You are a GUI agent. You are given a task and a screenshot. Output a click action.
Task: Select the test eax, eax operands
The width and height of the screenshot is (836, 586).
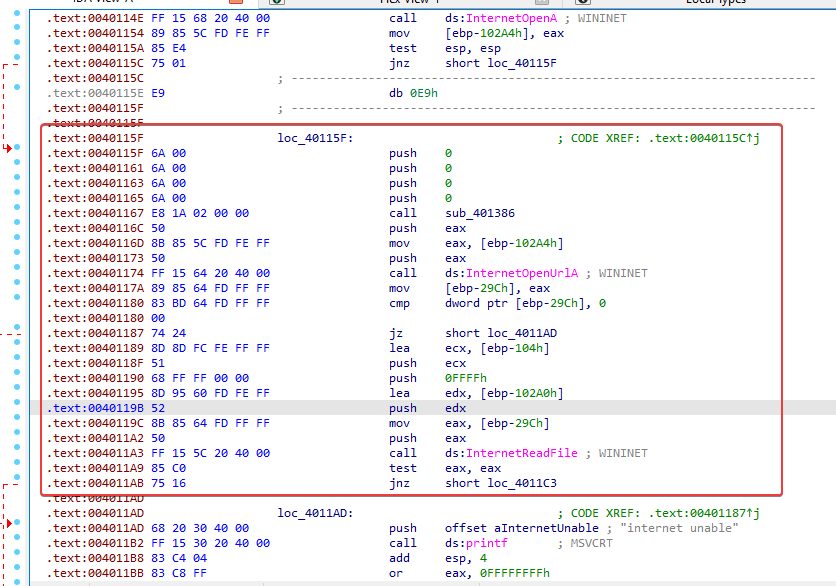pyautogui.click(x=473, y=468)
